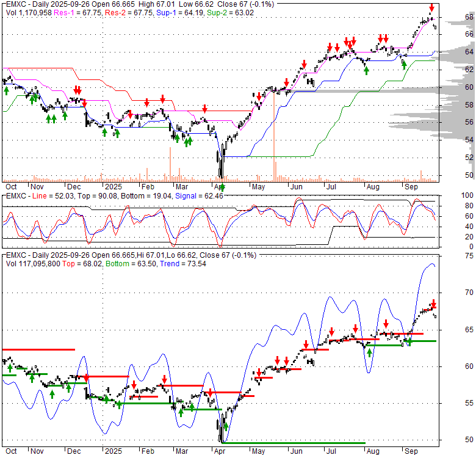The height and width of the screenshot is (455, 476).
Task: Click the 'Res-2 = 67.75' legend label
Action: click(129, 13)
